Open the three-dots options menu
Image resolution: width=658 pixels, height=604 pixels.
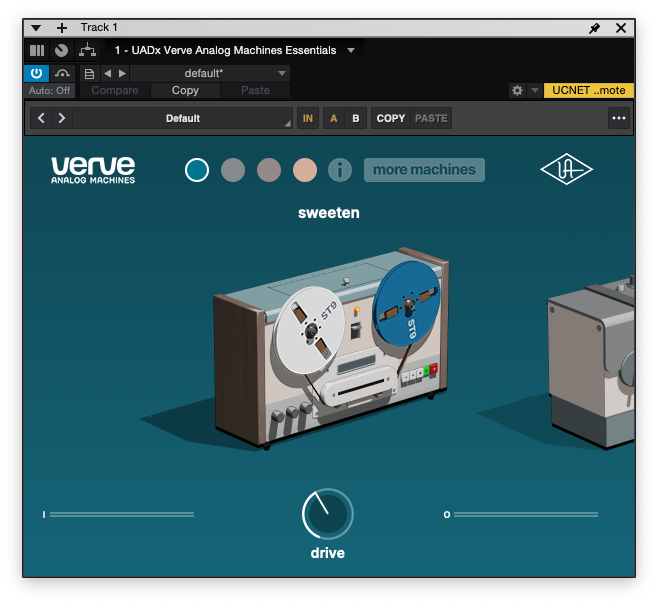(619, 118)
